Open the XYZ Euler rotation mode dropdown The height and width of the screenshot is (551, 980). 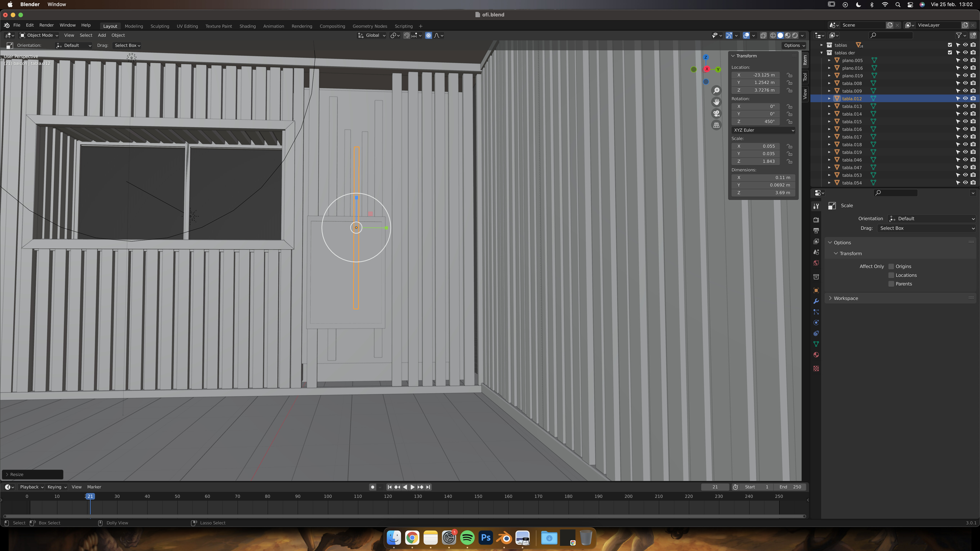point(763,130)
